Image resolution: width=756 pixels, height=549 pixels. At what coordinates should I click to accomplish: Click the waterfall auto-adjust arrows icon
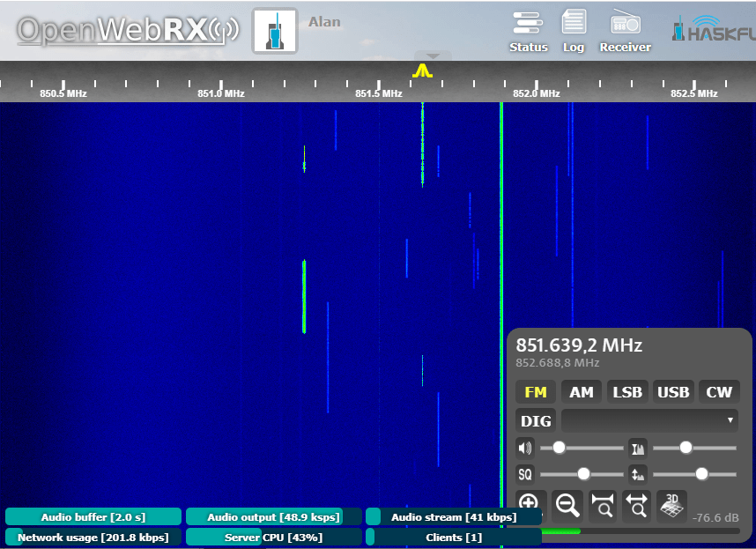point(638,474)
